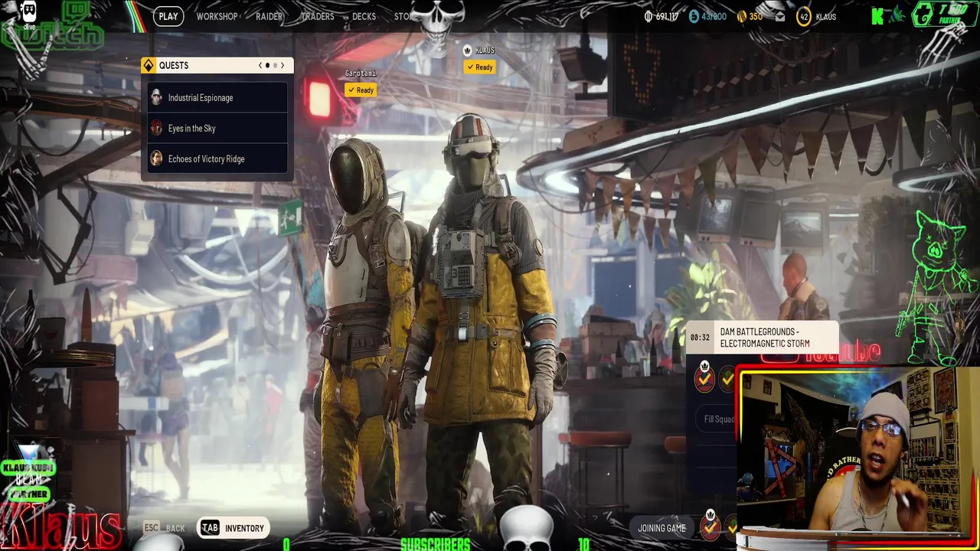Switch to the RAIDER tab
The width and height of the screenshot is (980, 551).
click(x=269, y=16)
